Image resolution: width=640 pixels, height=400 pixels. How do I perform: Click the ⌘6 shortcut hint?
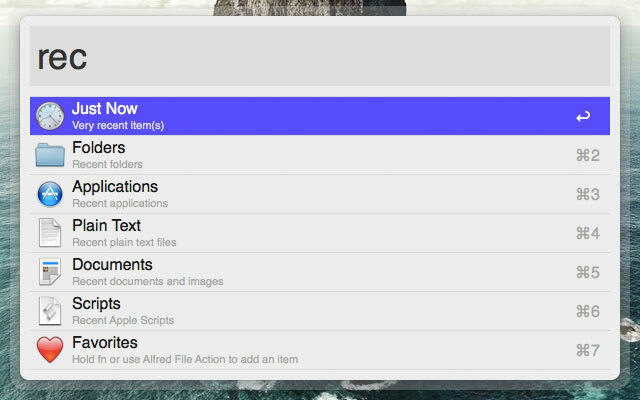(588, 311)
